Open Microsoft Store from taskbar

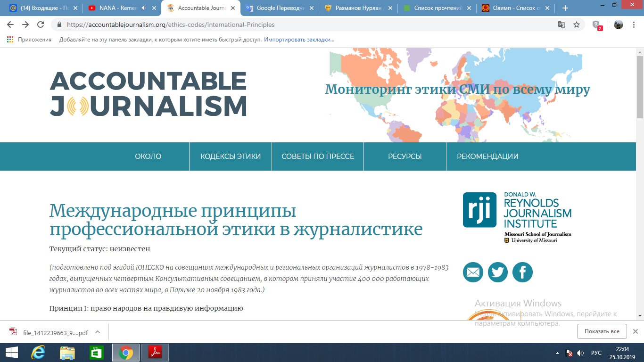point(97,353)
